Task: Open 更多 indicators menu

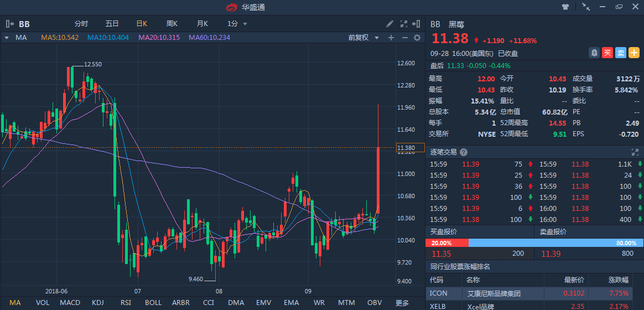Action: 402,303
